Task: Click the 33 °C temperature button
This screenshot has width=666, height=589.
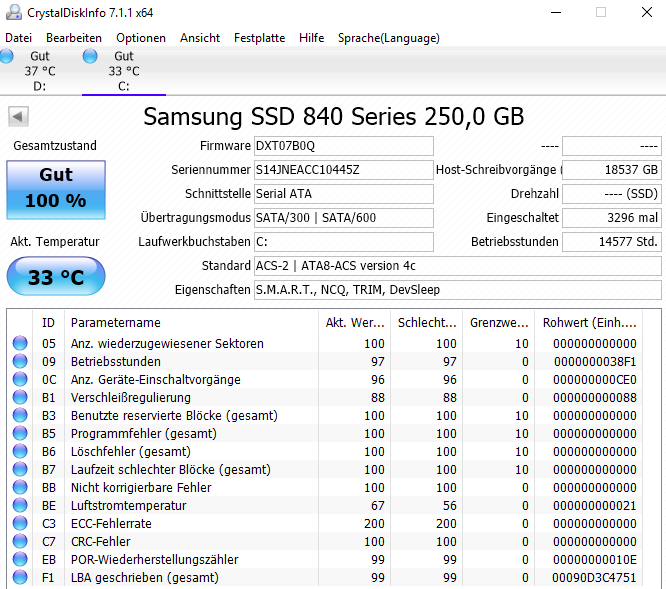Action: [56, 276]
